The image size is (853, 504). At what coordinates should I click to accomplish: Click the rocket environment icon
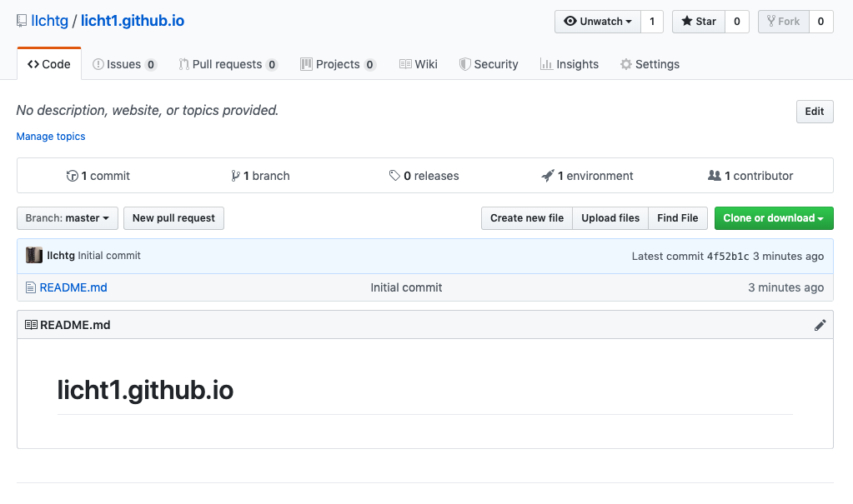point(547,176)
